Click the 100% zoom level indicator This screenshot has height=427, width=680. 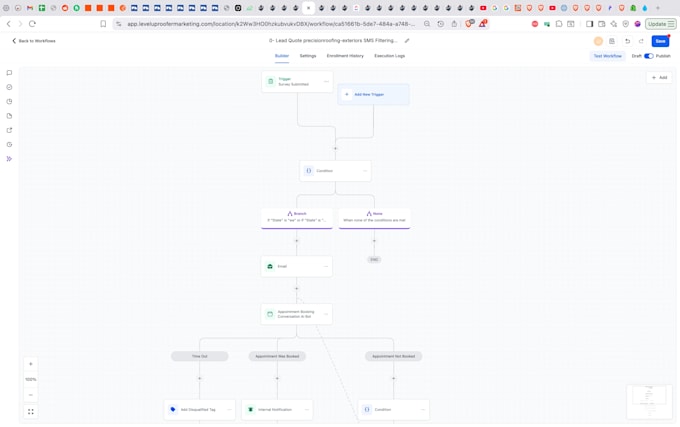coord(30,379)
